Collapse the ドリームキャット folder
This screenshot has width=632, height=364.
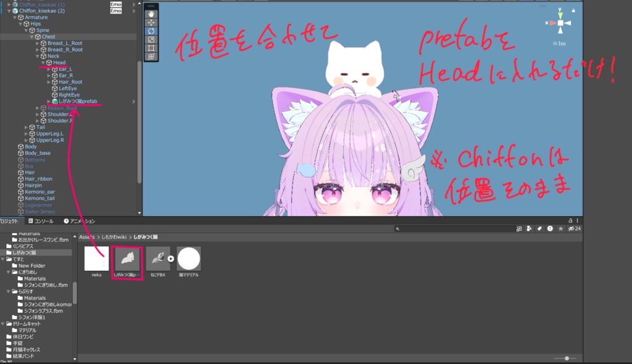coord(3,324)
